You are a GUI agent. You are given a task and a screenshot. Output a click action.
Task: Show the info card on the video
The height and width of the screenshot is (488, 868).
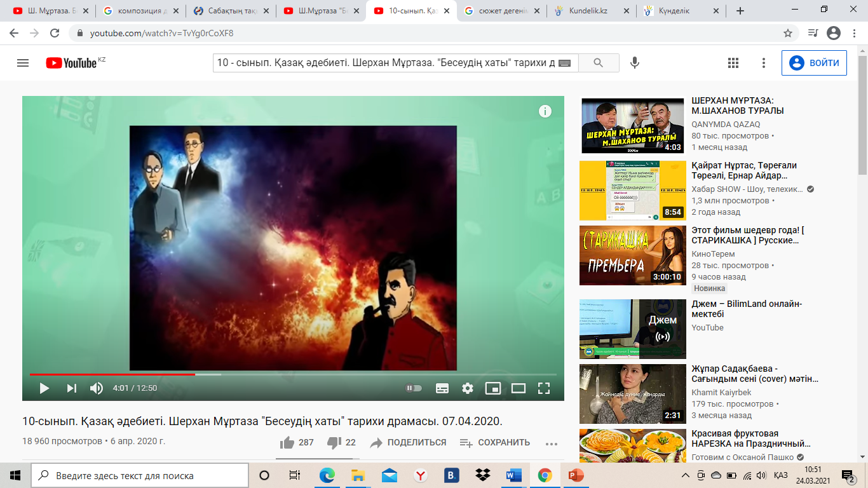545,111
